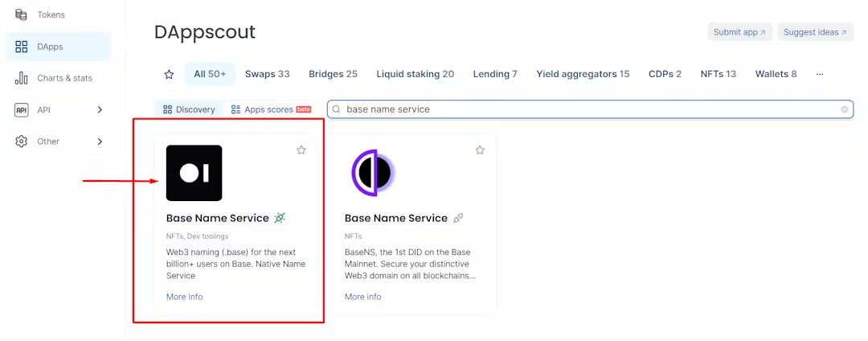This screenshot has height=341, width=868.
Task: Click the Web3 naming (.base) description text
Action: tap(235, 264)
